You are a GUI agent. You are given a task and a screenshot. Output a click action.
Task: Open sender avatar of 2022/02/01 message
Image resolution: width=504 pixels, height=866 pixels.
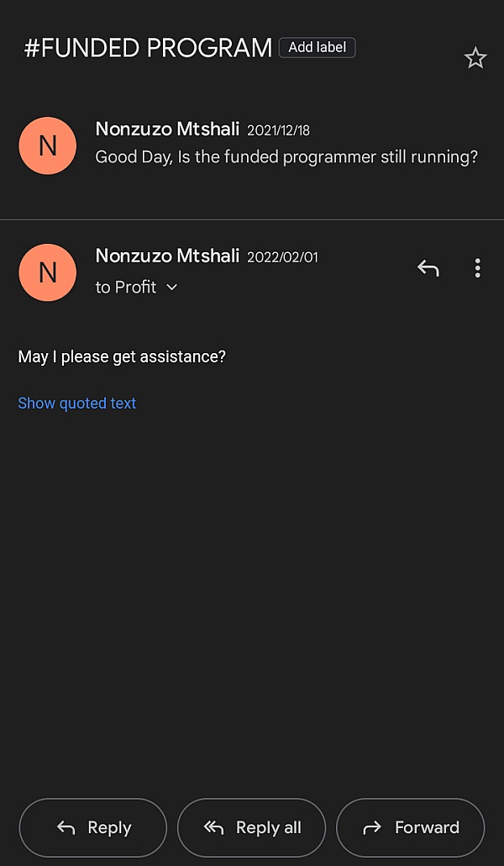click(48, 272)
